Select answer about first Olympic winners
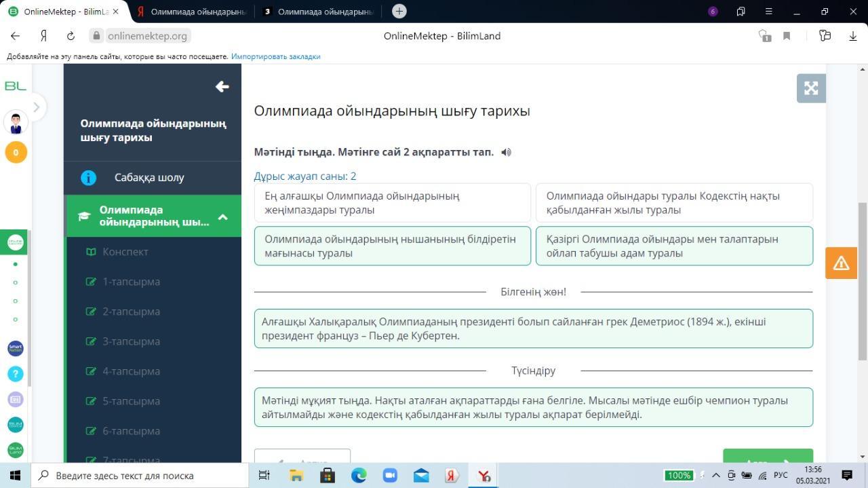This screenshot has width=868, height=488. (392, 203)
